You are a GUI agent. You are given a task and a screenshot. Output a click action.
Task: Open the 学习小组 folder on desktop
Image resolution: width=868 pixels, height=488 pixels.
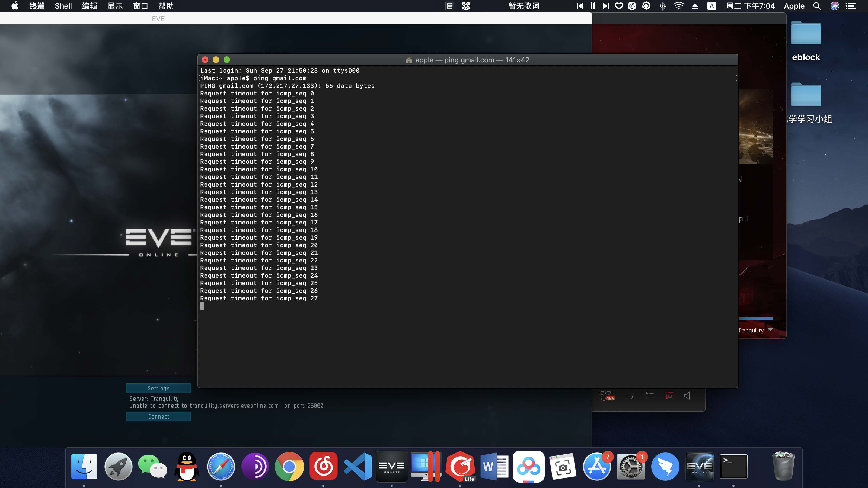pyautogui.click(x=806, y=95)
